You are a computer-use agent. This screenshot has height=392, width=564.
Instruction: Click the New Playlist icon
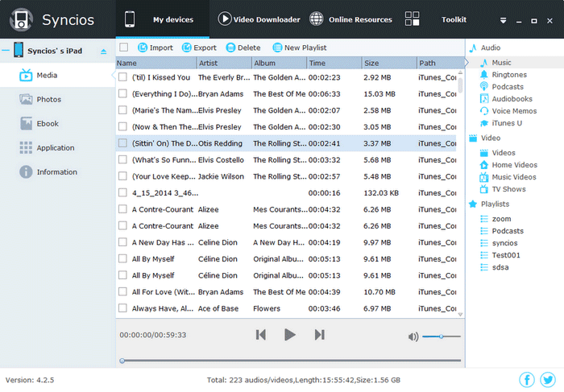[277, 47]
